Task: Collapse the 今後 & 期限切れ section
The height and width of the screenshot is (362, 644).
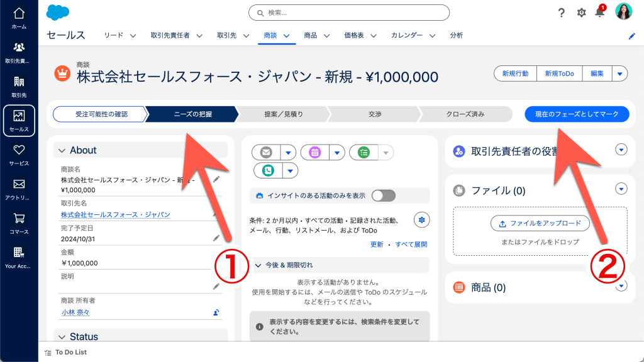Action: coord(258,266)
